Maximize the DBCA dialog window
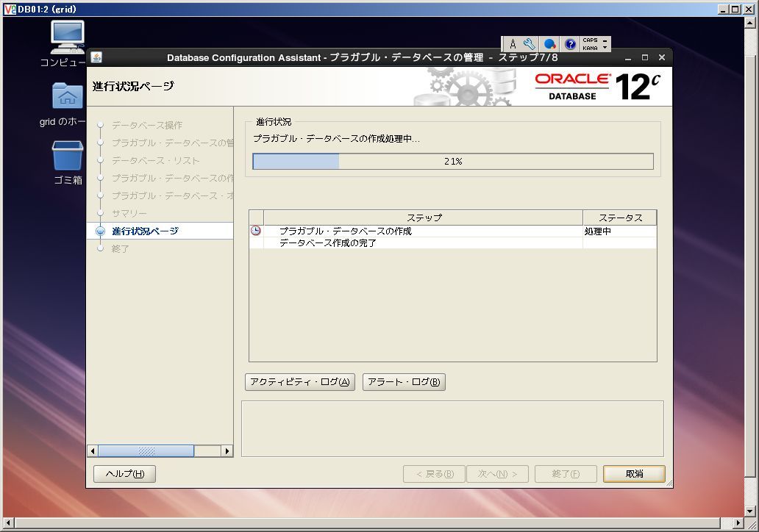Screen dimensions: 759x532 tap(645, 57)
